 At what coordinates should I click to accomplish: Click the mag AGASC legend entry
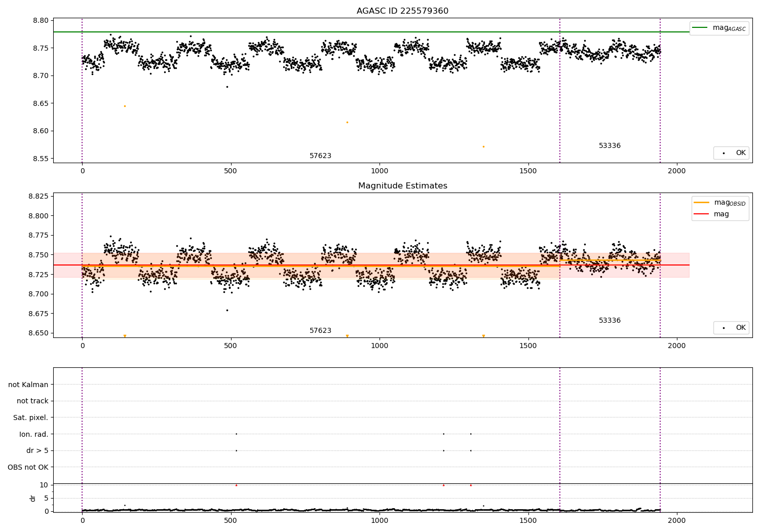pos(719,28)
